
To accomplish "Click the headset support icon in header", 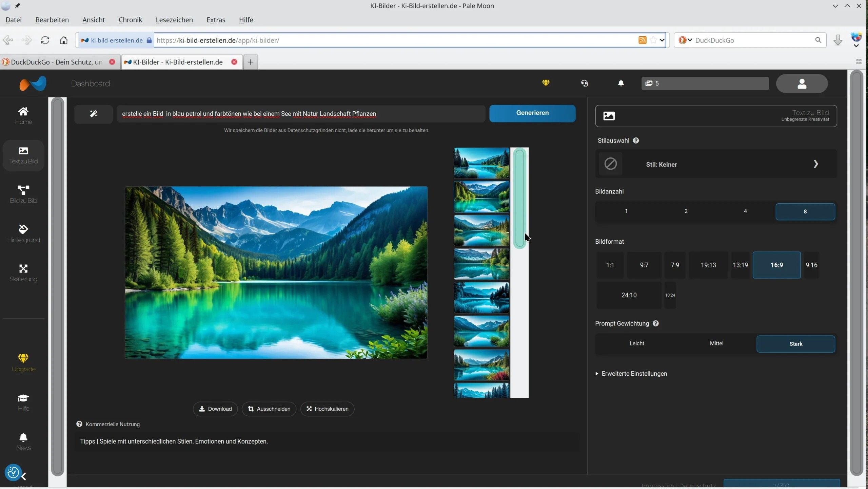I will (x=584, y=83).
